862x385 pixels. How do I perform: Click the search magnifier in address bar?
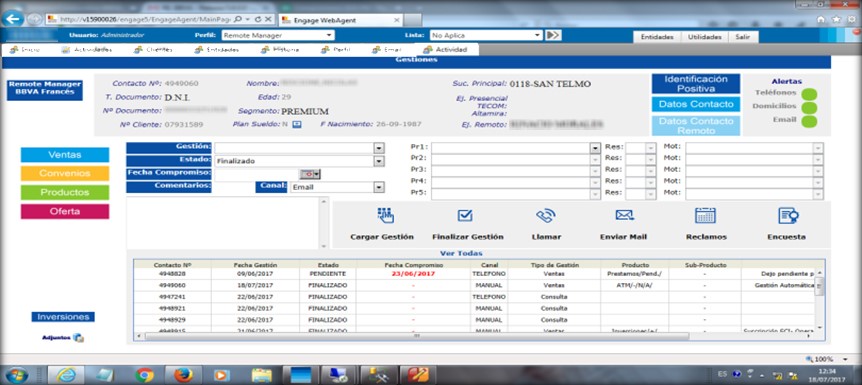(x=237, y=19)
